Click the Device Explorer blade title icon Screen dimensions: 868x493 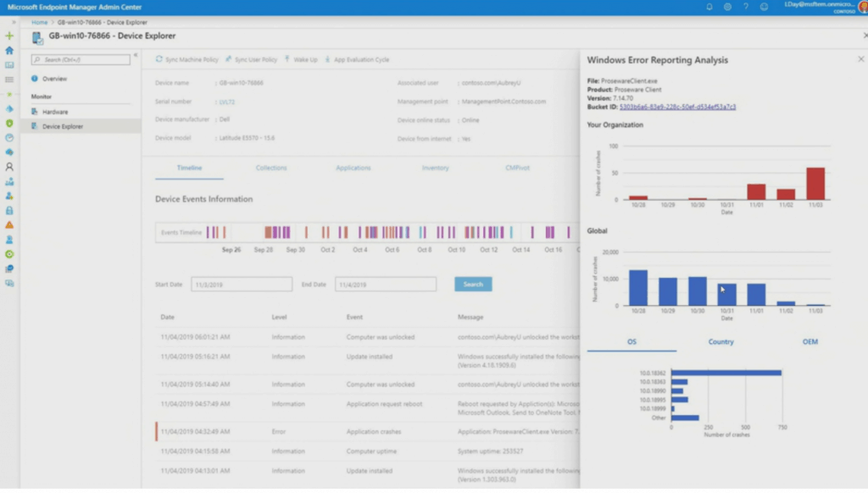pyautogui.click(x=37, y=37)
